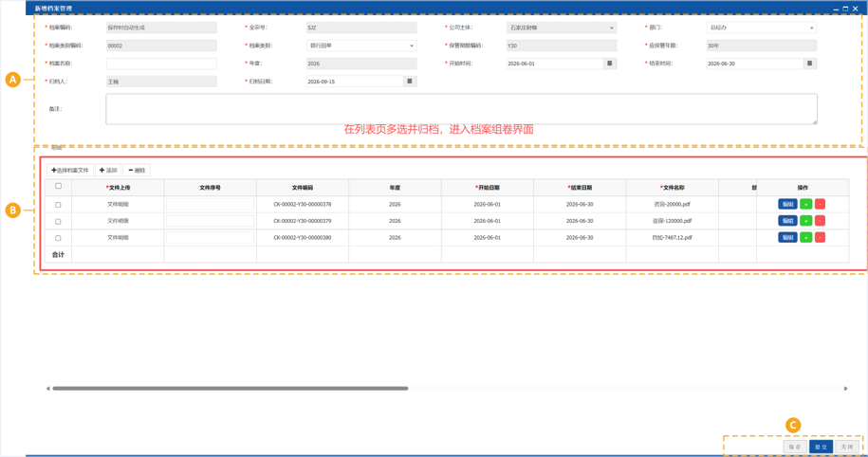868x457 pixels.
Task: Click the 保存 button
Action: pyautogui.click(x=795, y=447)
